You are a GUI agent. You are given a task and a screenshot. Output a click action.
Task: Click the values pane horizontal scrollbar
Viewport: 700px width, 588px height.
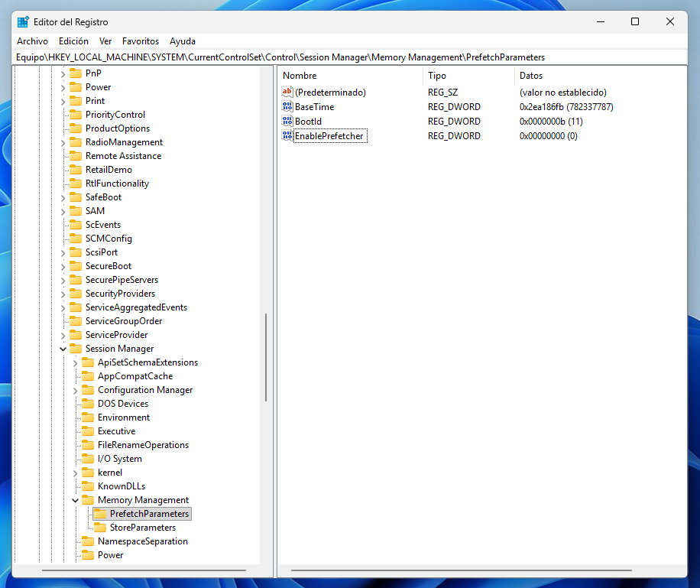tap(461, 570)
